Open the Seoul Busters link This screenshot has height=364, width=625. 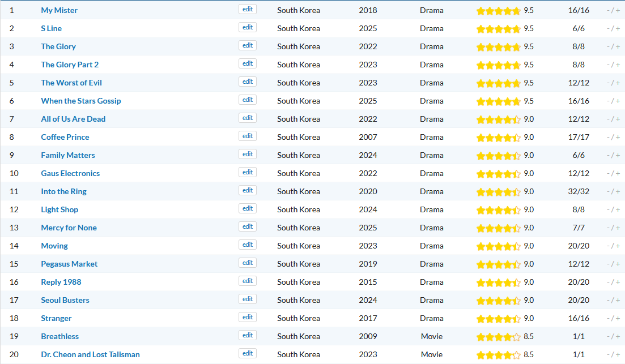coord(65,300)
